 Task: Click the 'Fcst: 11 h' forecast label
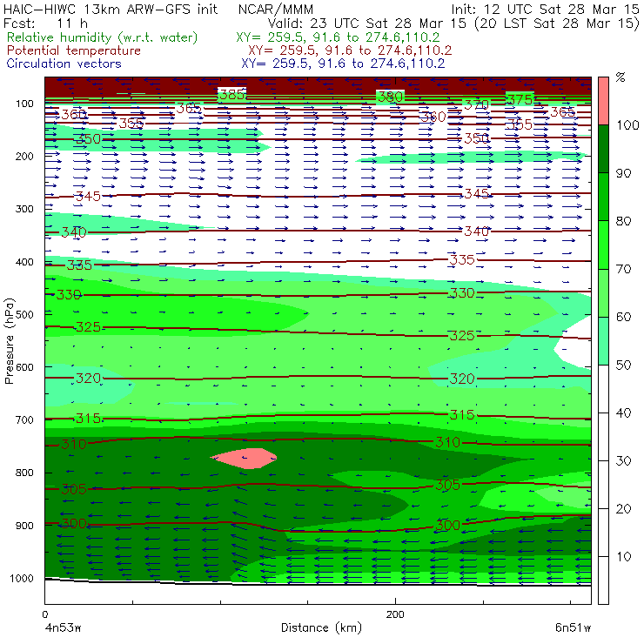(x=45, y=23)
